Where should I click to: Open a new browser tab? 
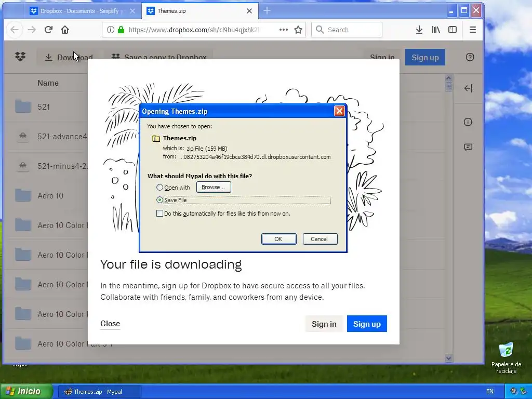coord(267,11)
